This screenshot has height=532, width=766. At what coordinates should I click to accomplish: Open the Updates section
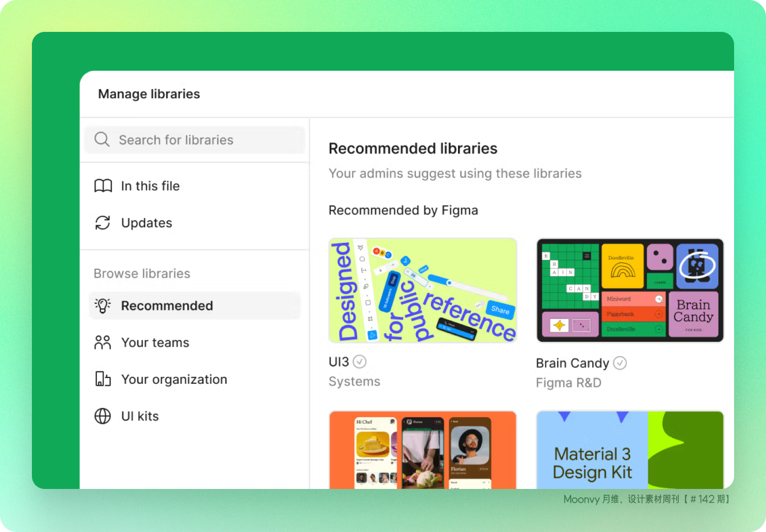(x=195, y=223)
